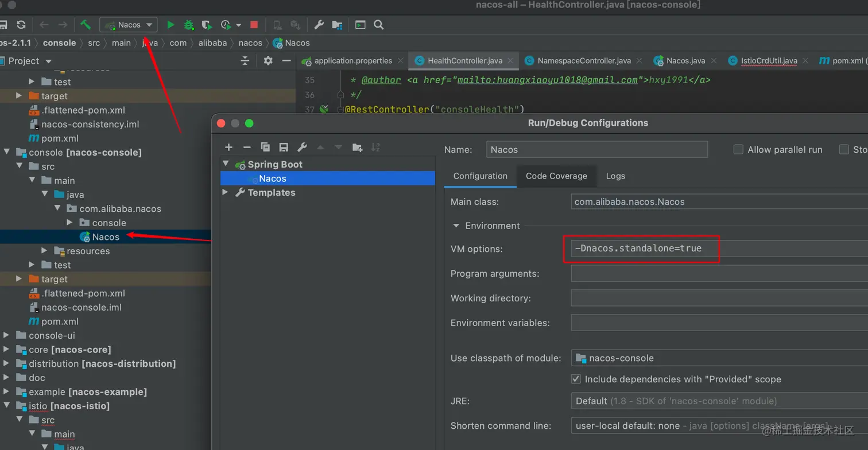Expand the core [nacos-core] module
868x450 pixels.
point(6,350)
